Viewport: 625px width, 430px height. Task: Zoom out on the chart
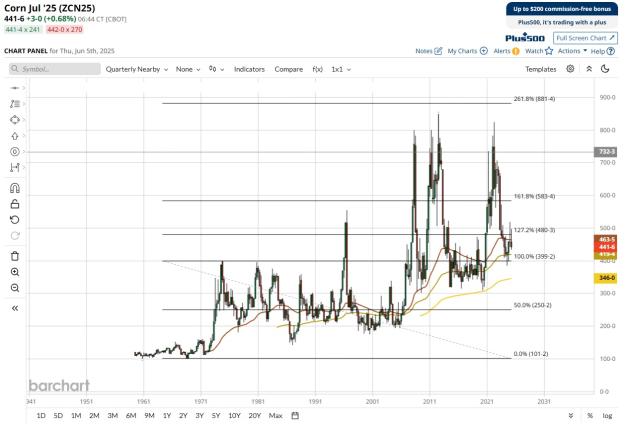[x=15, y=288]
